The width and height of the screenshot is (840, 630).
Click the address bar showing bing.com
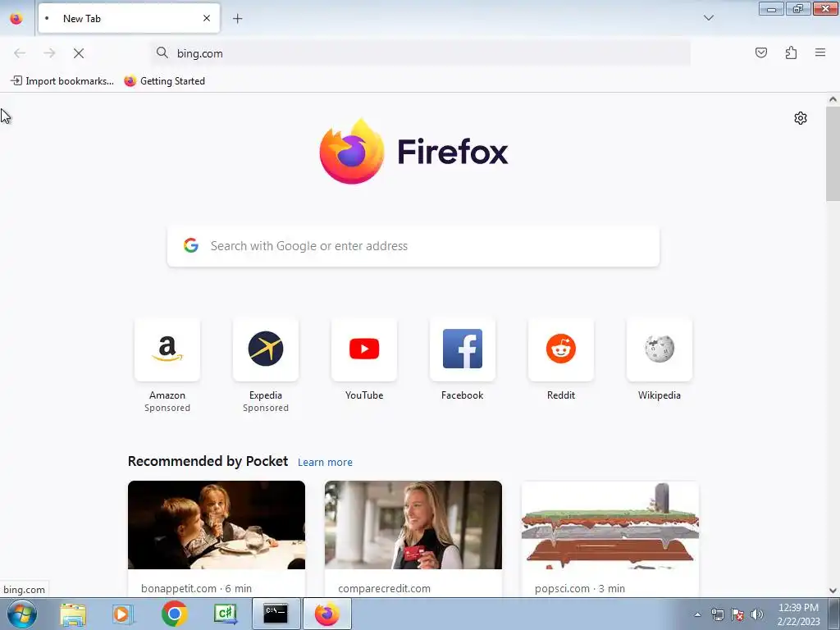pos(421,53)
